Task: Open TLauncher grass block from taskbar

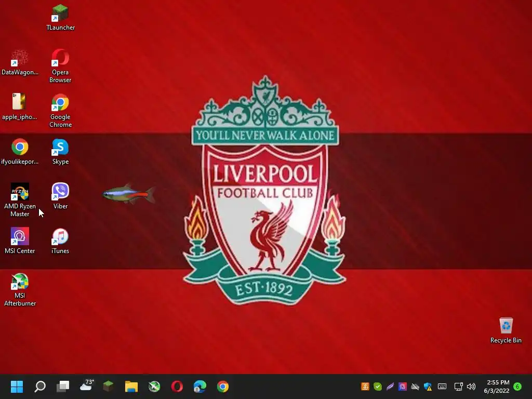Action: (x=108, y=386)
